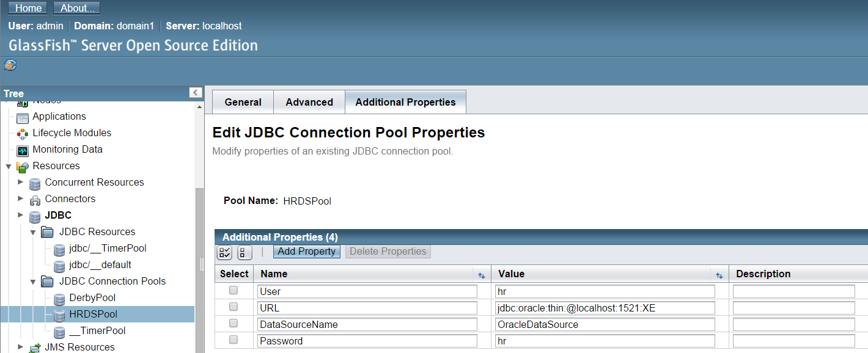Click the Monitoring Data icon in the tree
The height and width of the screenshot is (353, 868).
23,149
